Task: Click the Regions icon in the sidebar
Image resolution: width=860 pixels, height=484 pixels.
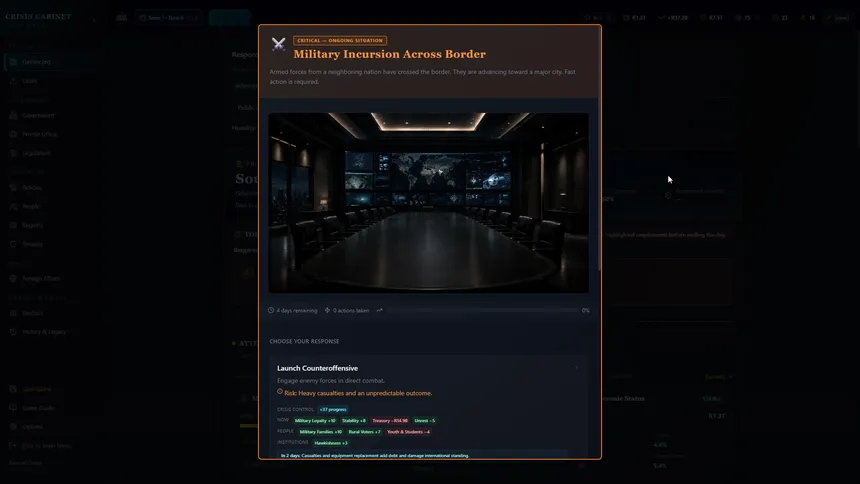Action: pos(13,225)
